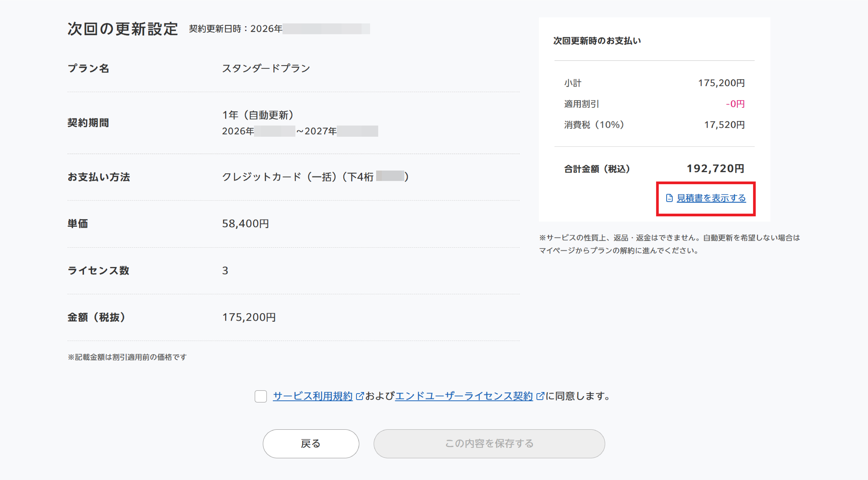Click the 1年（自動更新）contract period text
The height and width of the screenshot is (480, 868).
pyautogui.click(x=258, y=115)
